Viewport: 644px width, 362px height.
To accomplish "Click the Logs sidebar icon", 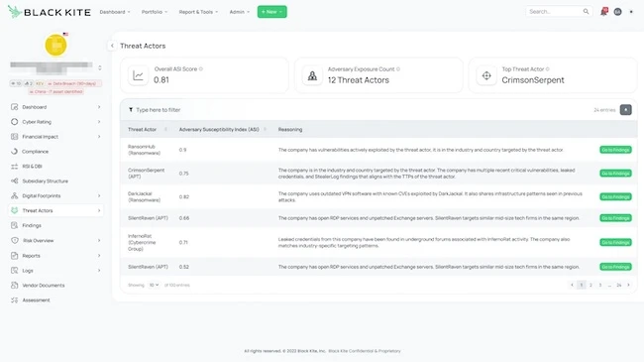I will 15,271.
